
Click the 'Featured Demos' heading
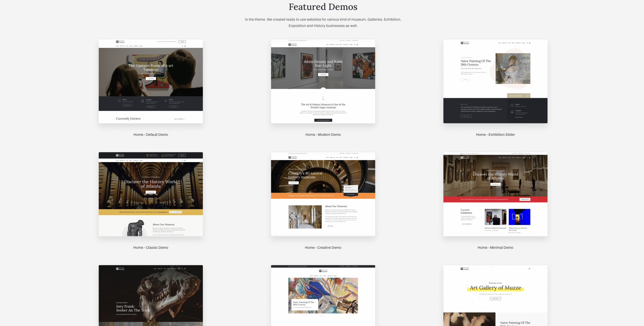tap(323, 7)
